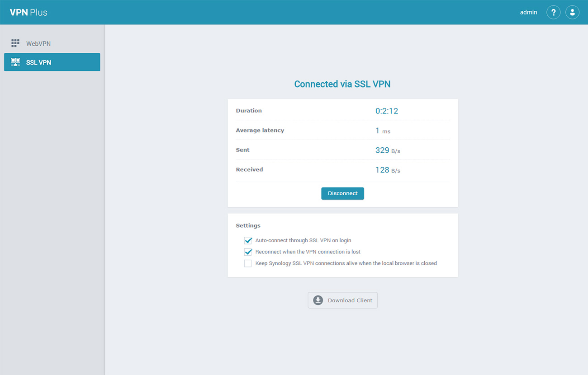Click the Disconnect button

click(342, 193)
